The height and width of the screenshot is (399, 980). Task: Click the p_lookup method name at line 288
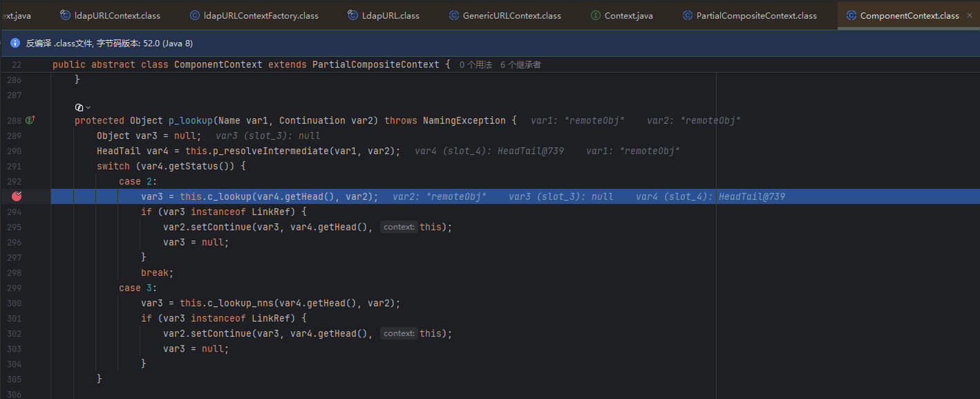(191, 120)
